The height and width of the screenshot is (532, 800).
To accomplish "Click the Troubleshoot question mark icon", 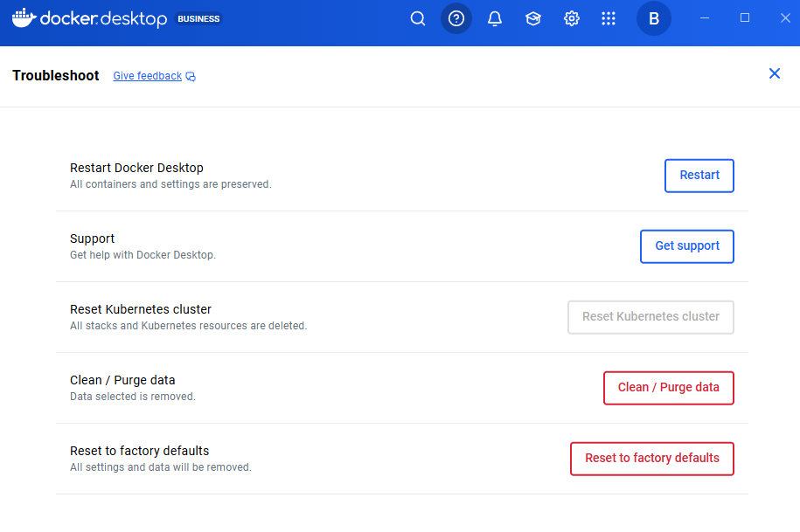I will pos(456,18).
